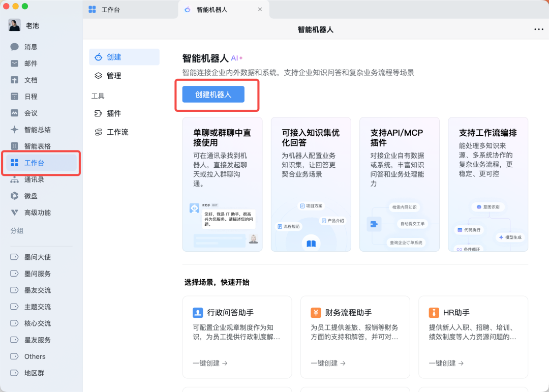Viewport: 549px width, 392px height.
Task: Close the 智能机器人 tab
Action: [260, 10]
